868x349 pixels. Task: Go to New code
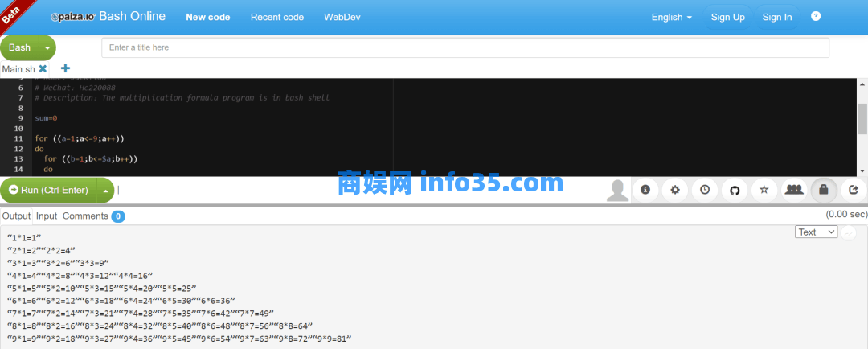point(208,17)
